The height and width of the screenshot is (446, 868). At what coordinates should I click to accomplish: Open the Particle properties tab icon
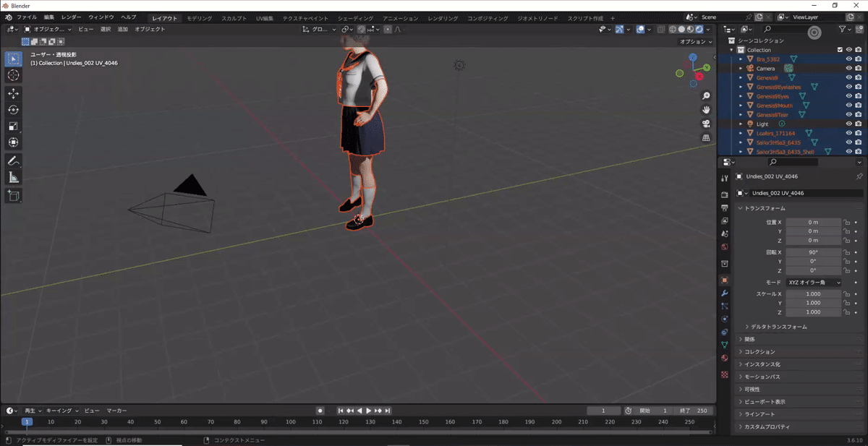pos(724,306)
